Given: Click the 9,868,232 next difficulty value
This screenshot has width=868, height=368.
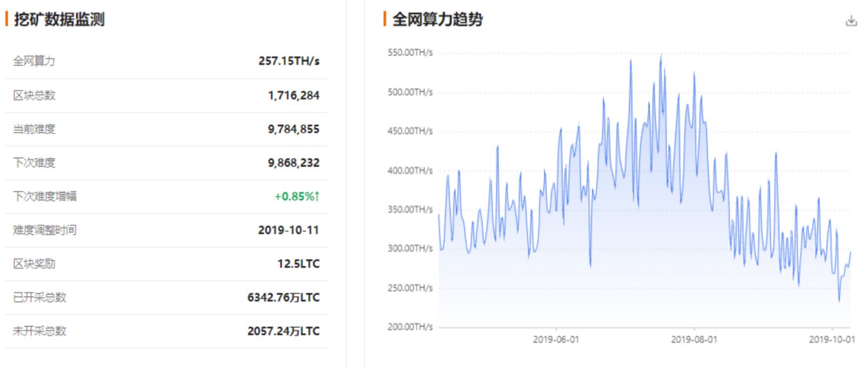Looking at the screenshot, I should point(294,163).
